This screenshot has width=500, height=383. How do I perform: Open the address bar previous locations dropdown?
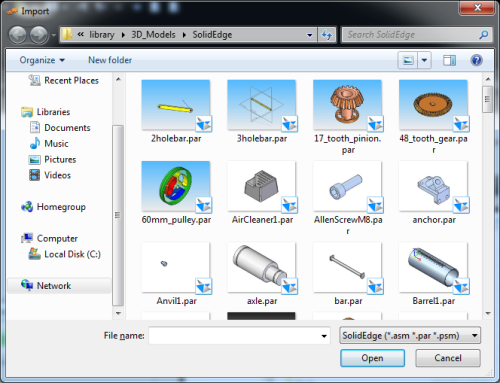(310, 35)
